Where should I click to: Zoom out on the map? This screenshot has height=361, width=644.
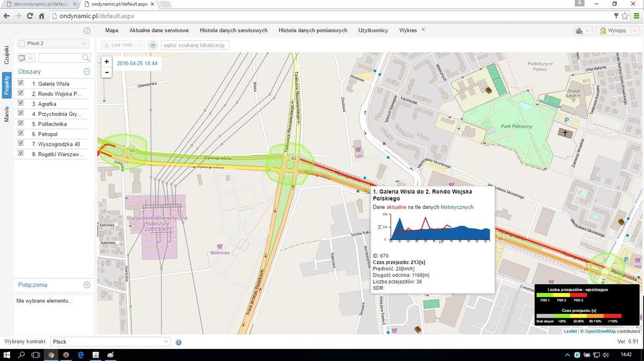(106, 72)
